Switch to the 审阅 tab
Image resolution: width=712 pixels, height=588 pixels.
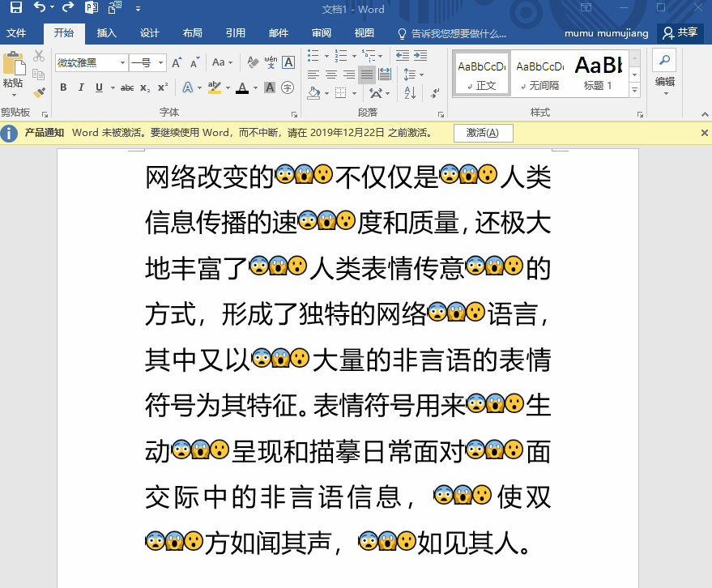click(x=322, y=32)
